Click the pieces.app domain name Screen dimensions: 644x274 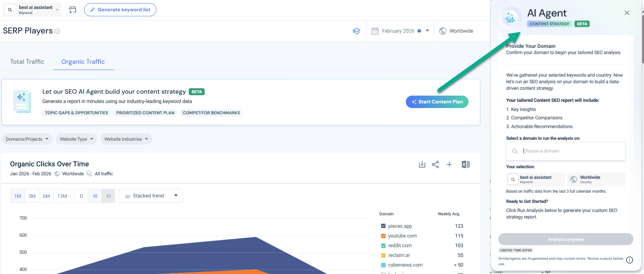point(400,226)
